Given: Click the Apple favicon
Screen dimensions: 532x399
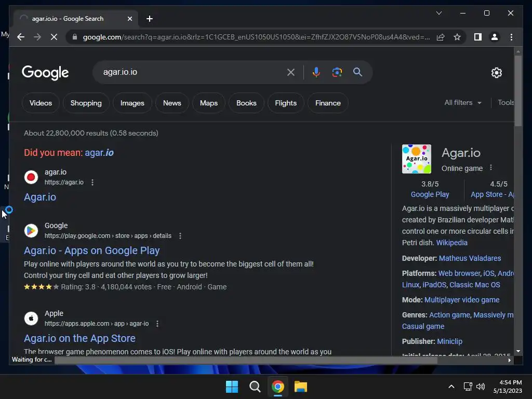Looking at the screenshot, I should tap(31, 318).
